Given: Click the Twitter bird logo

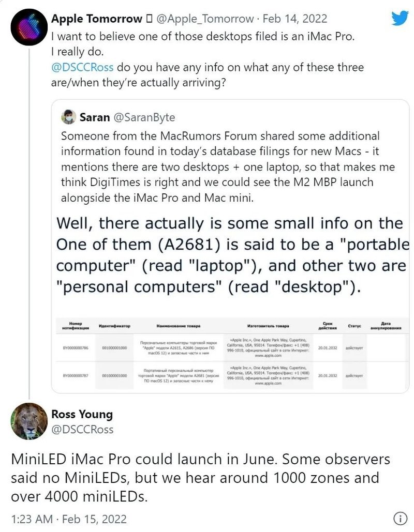Looking at the screenshot, I should 400,18.
